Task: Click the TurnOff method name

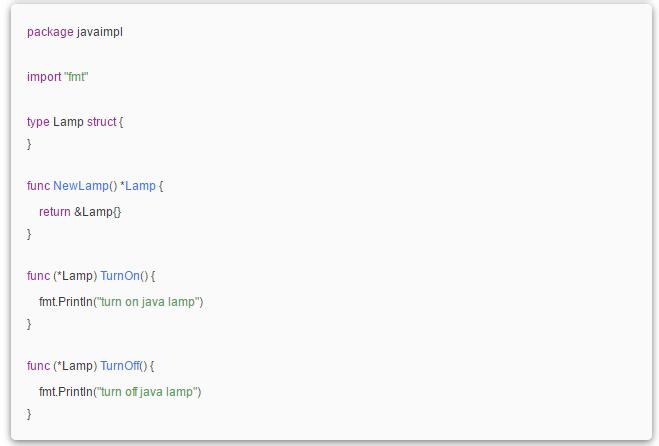Action: tap(120, 366)
